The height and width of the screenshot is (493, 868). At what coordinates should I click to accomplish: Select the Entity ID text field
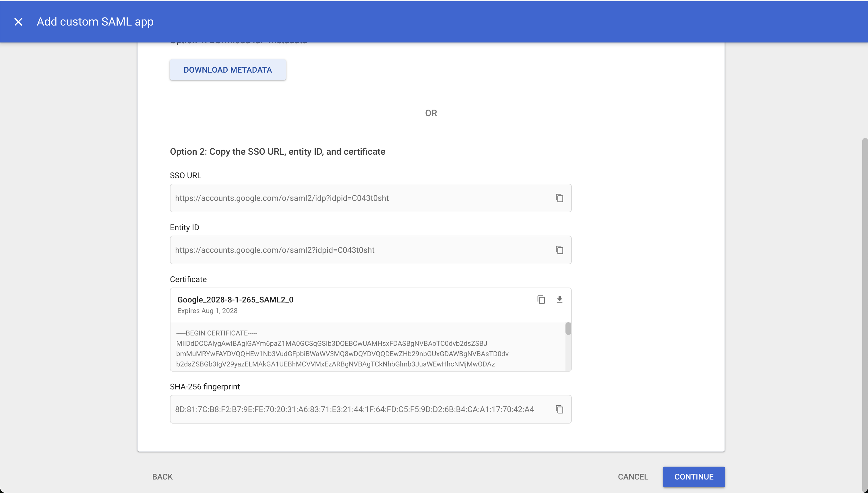[339, 250]
